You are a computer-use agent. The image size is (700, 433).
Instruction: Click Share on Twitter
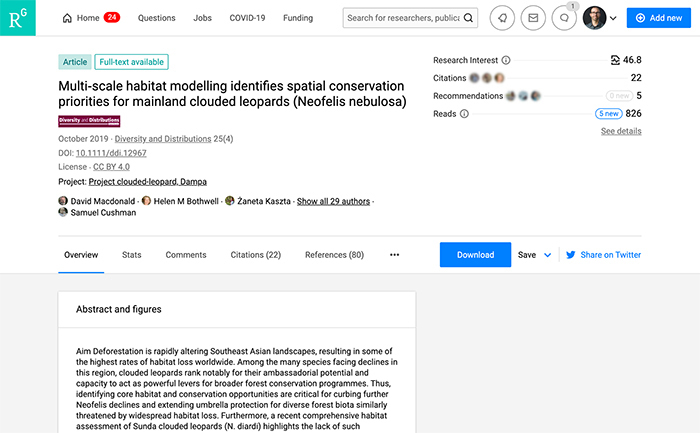coord(603,255)
